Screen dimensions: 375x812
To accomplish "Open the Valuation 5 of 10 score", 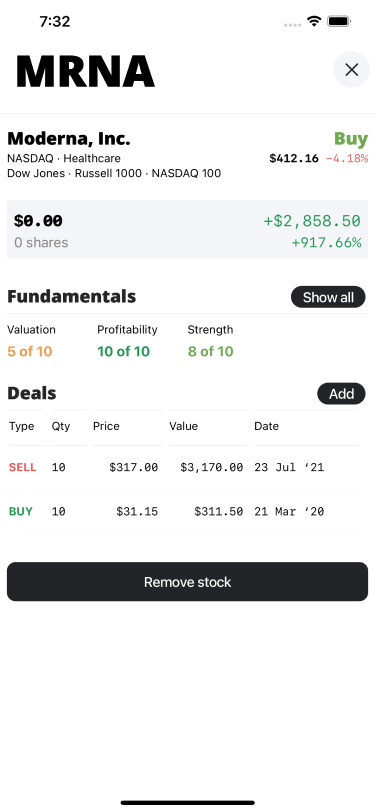I will (31, 341).
